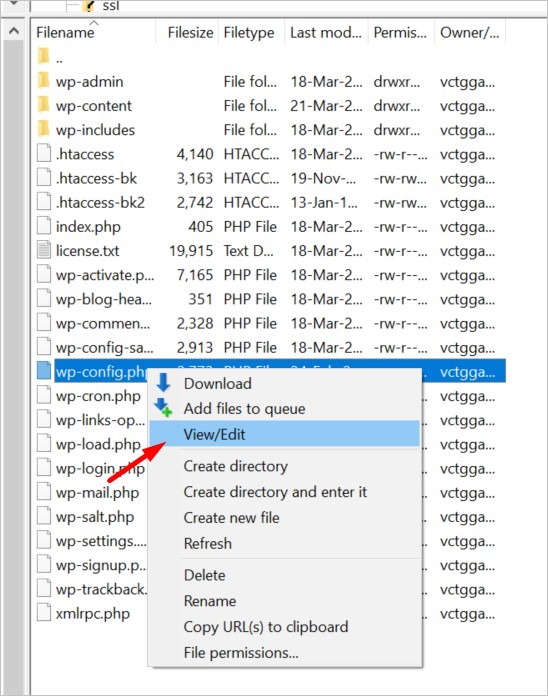Select the license.txt file name

[x=87, y=251]
